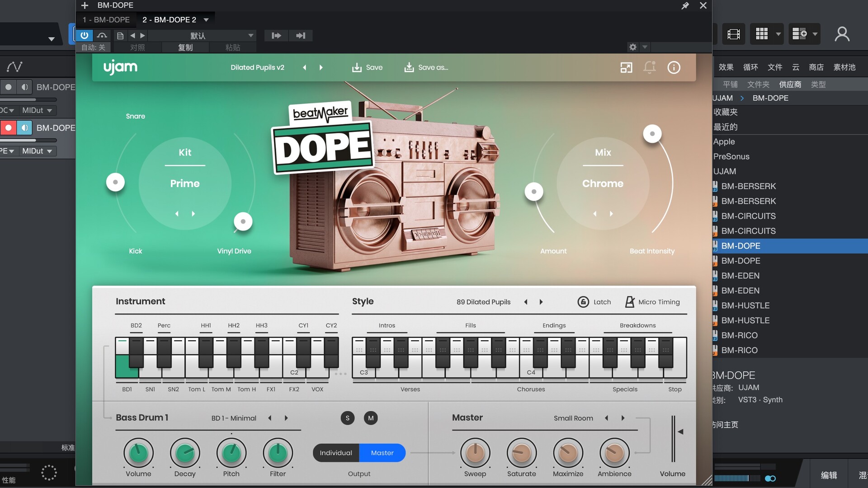The width and height of the screenshot is (868, 488).
Task: Save the ujam preset
Action: click(367, 67)
